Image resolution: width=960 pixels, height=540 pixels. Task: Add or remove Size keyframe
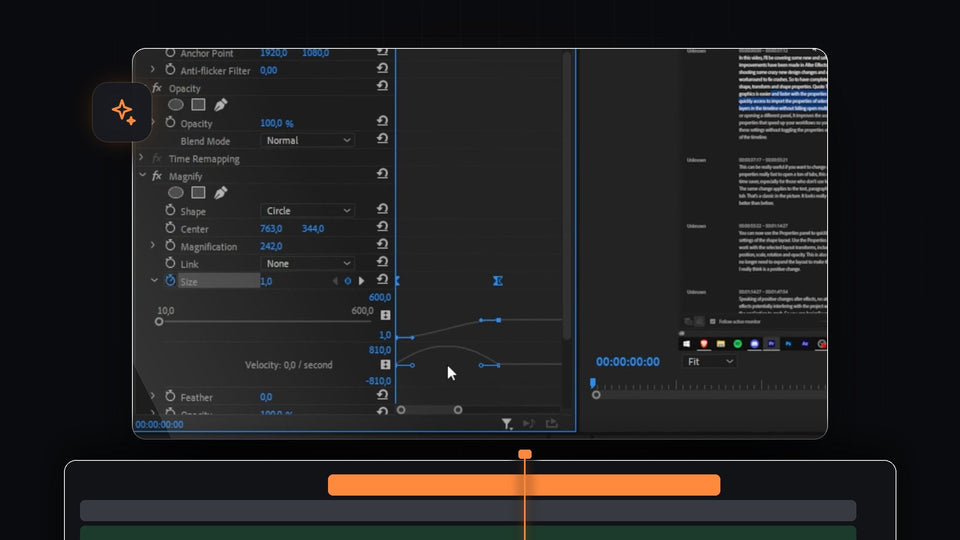[x=348, y=281]
